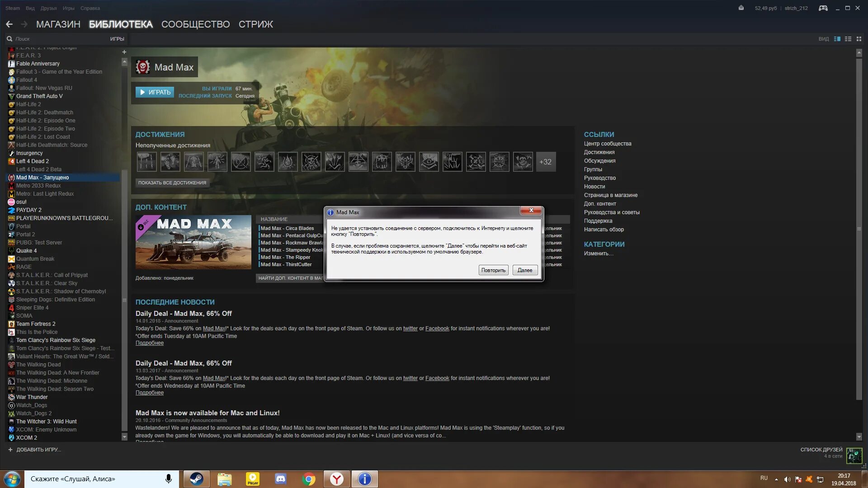Click the forward navigation arrow
Image resolution: width=868 pixels, height=488 pixels.
[24, 24]
